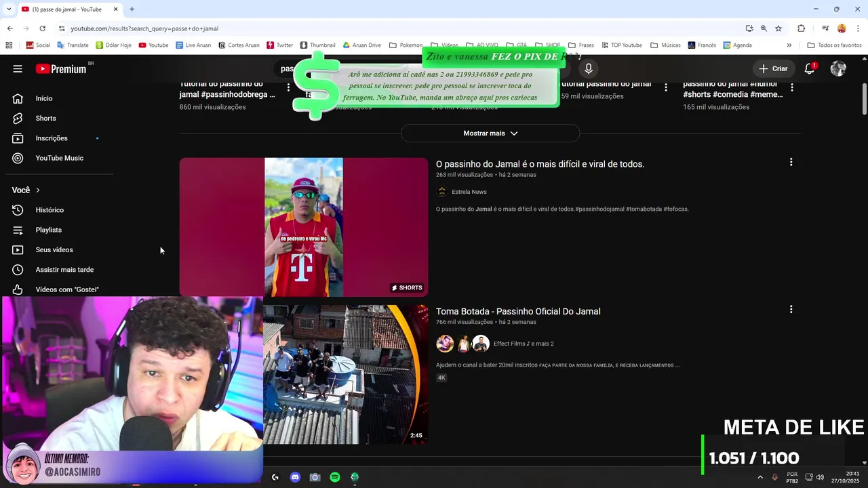Click the Criar button

(x=773, y=68)
